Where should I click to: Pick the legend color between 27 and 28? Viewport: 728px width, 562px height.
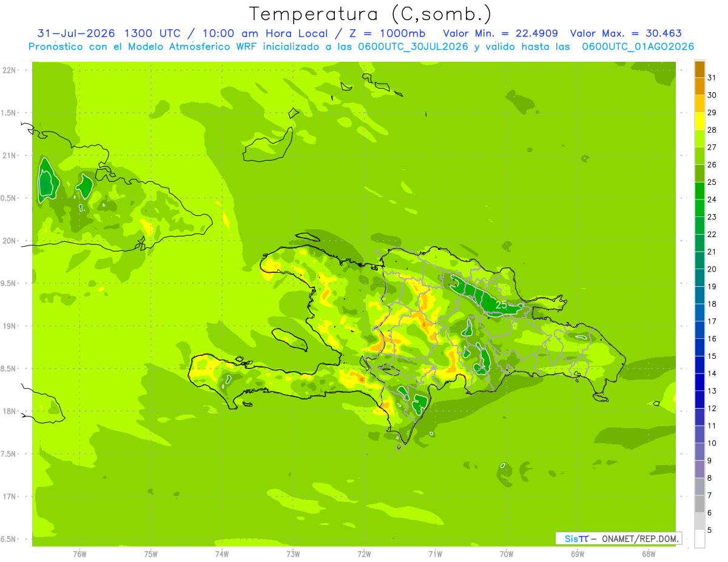click(699, 138)
